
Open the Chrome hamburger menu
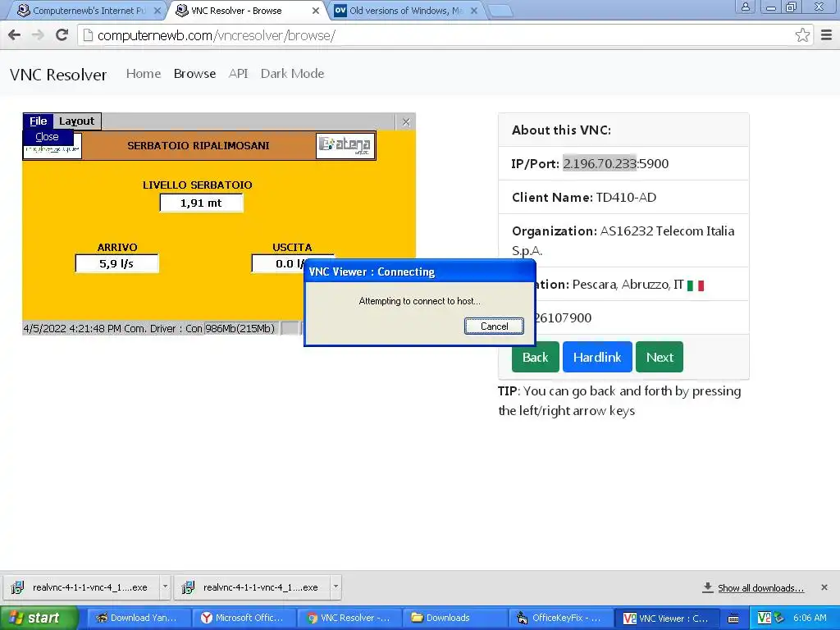click(827, 35)
